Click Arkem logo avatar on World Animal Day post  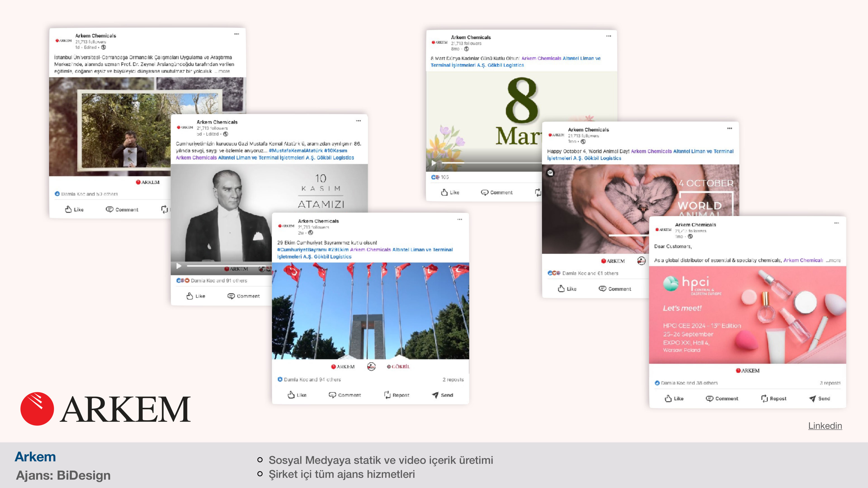click(556, 135)
